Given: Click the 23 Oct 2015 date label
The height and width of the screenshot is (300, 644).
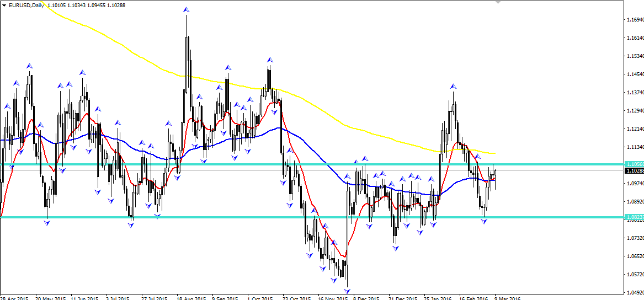Looking at the screenshot, I should 296,298.
